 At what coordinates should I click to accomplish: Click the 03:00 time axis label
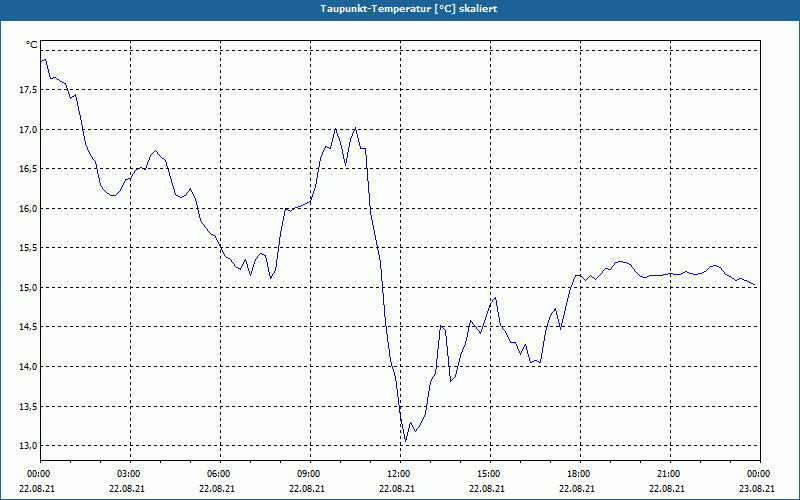tap(130, 474)
